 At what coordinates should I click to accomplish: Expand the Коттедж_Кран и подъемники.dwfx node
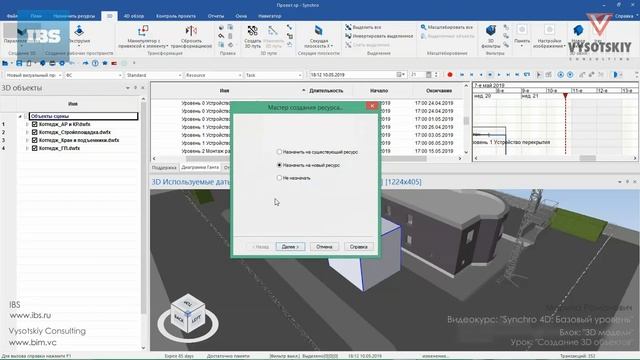point(27,140)
